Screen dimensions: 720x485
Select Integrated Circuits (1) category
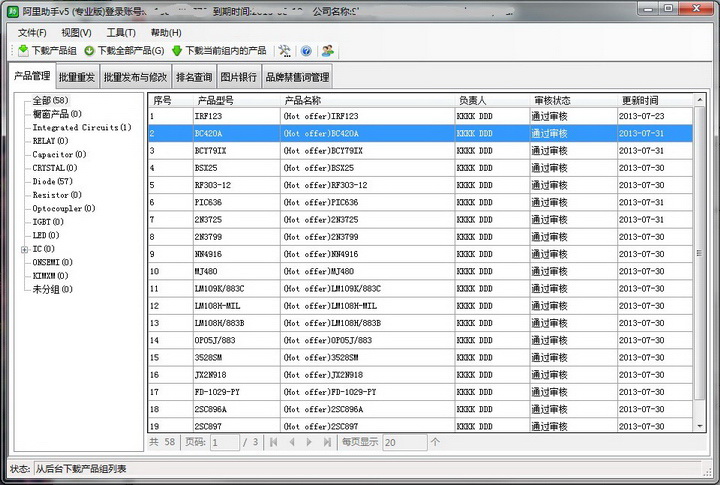81,128
